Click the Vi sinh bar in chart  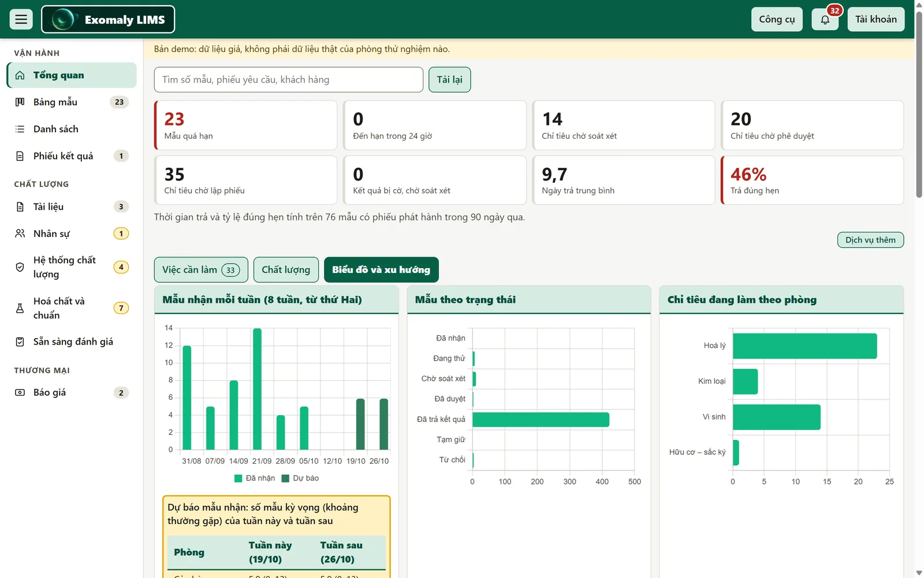[776, 417]
